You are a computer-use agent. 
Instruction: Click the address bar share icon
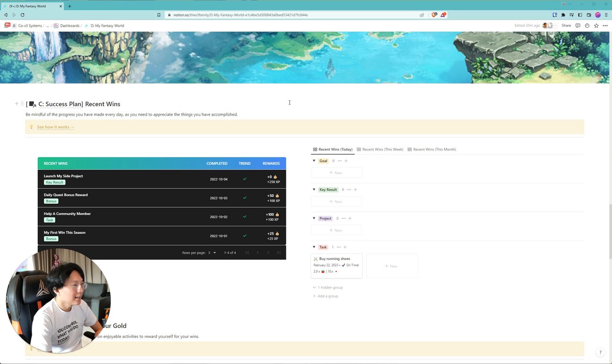(422, 15)
